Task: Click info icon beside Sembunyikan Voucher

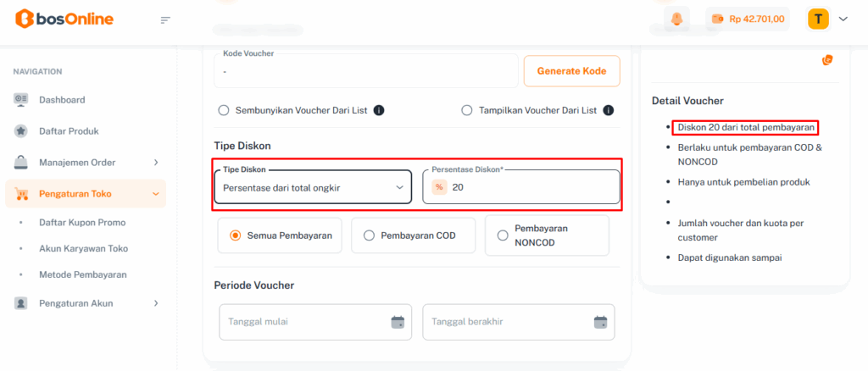Action: click(379, 110)
